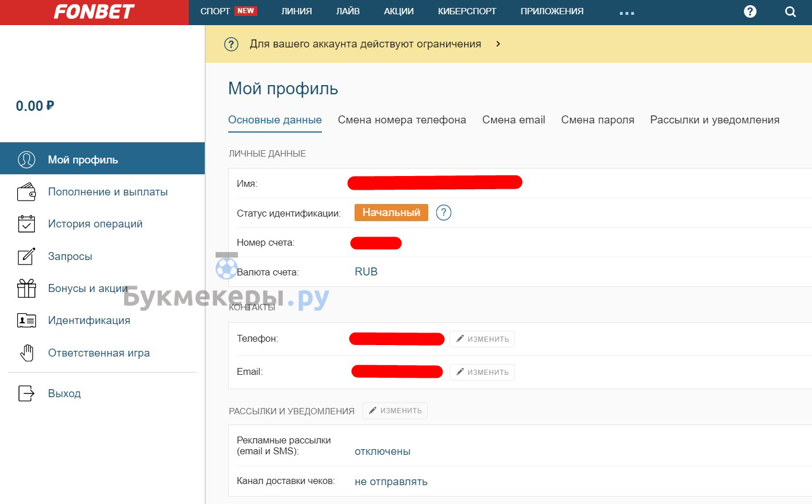Screen dimensions: 812x504
Task: Open the ЛИНИЯ menu item
Action: 296,11
